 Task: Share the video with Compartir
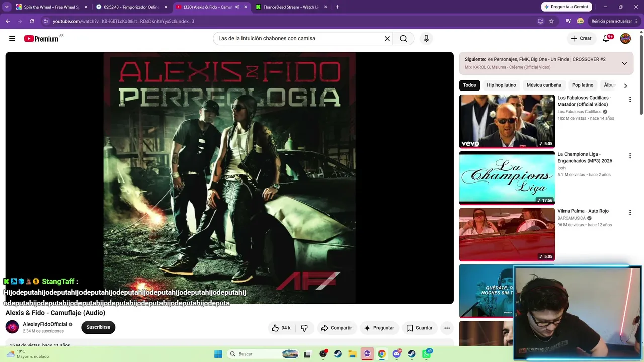[336, 328]
